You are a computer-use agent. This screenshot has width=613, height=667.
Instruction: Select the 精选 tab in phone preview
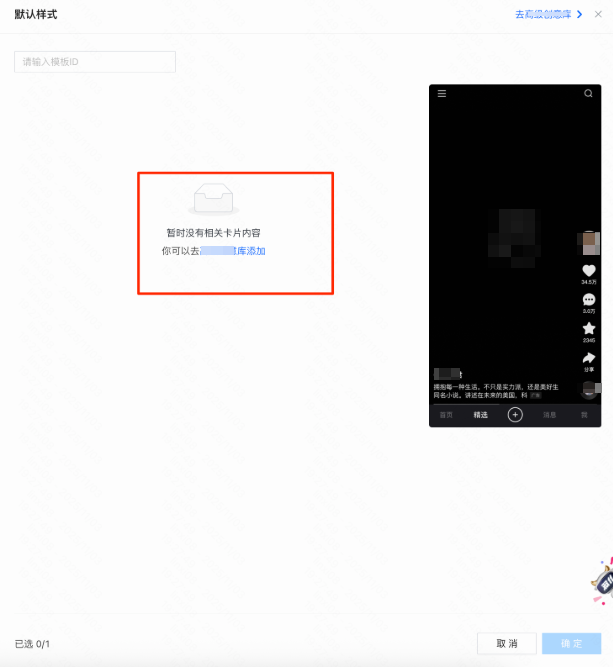(481, 414)
